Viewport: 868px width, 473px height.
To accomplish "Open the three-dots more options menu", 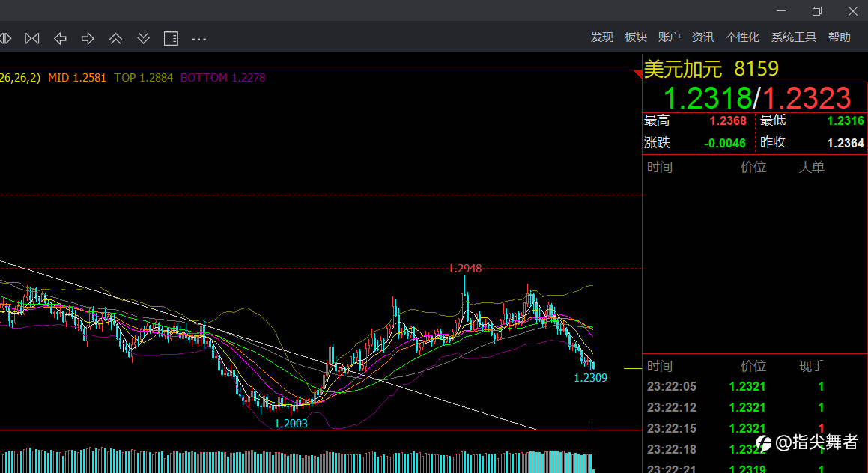I will 198,39.
